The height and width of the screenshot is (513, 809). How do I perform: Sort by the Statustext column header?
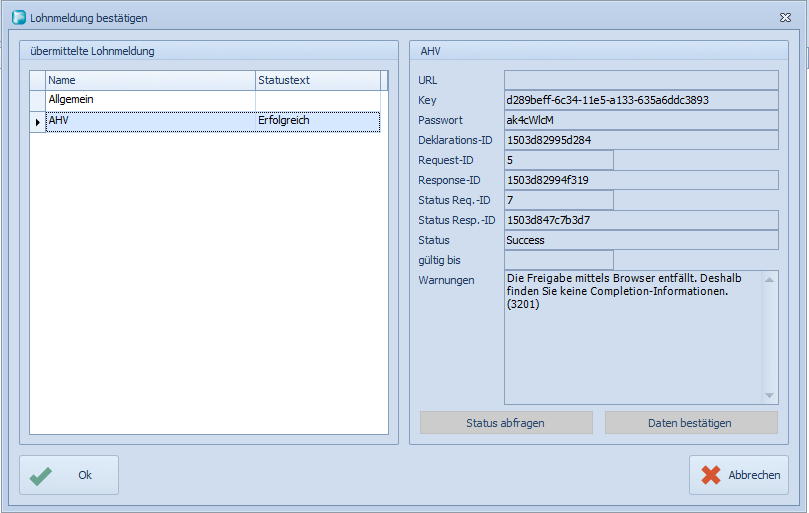[x=315, y=80]
